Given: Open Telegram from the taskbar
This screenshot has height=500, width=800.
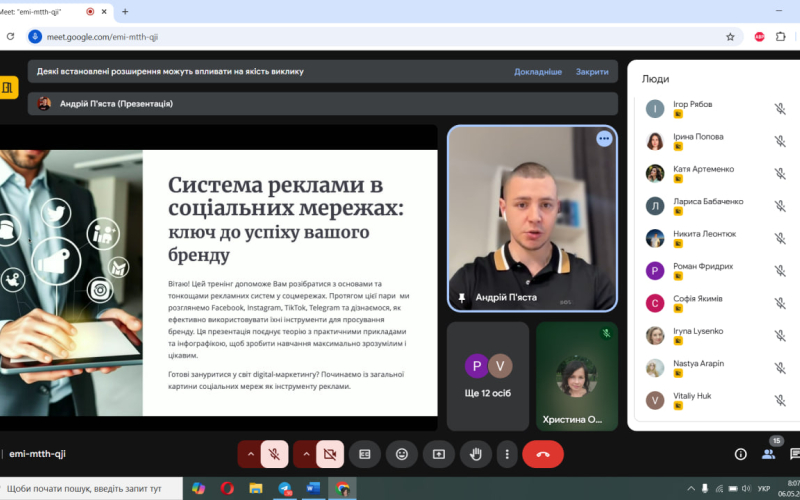Looking at the screenshot, I should click(x=285, y=489).
